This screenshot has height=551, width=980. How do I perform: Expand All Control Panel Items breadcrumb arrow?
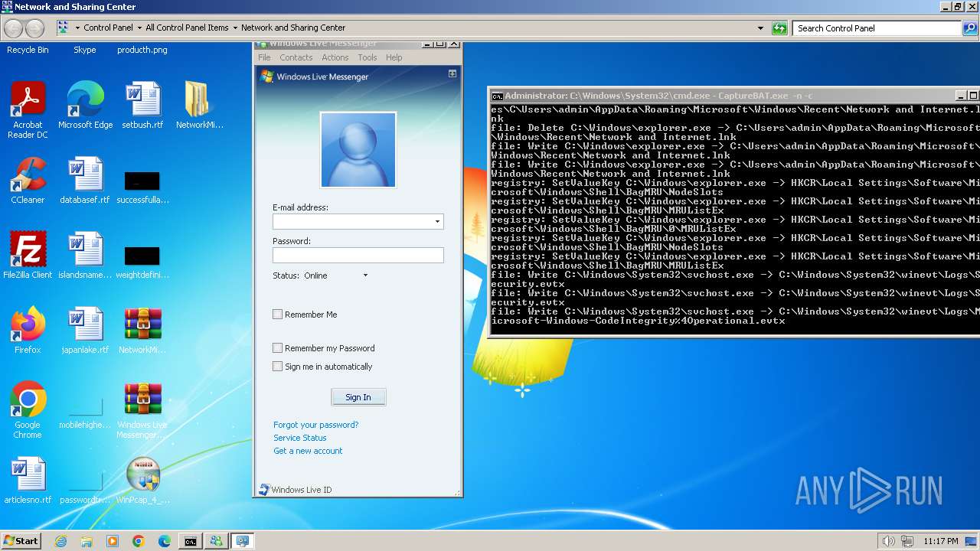pos(235,28)
